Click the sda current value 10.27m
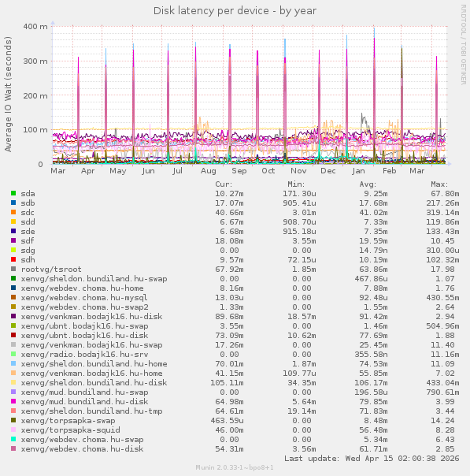Screen dimensions: 470x476 229,193
